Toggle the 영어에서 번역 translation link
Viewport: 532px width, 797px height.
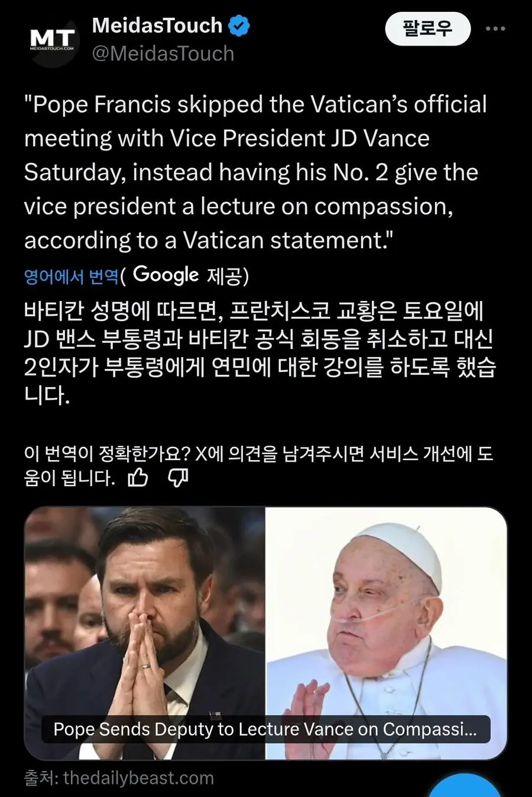click(72, 276)
